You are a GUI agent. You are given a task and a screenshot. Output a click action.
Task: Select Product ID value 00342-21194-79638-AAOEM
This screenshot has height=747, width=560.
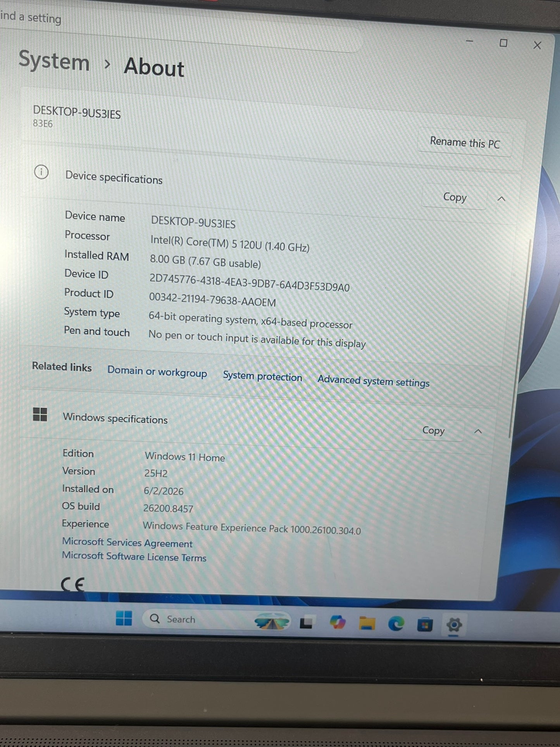212,300
